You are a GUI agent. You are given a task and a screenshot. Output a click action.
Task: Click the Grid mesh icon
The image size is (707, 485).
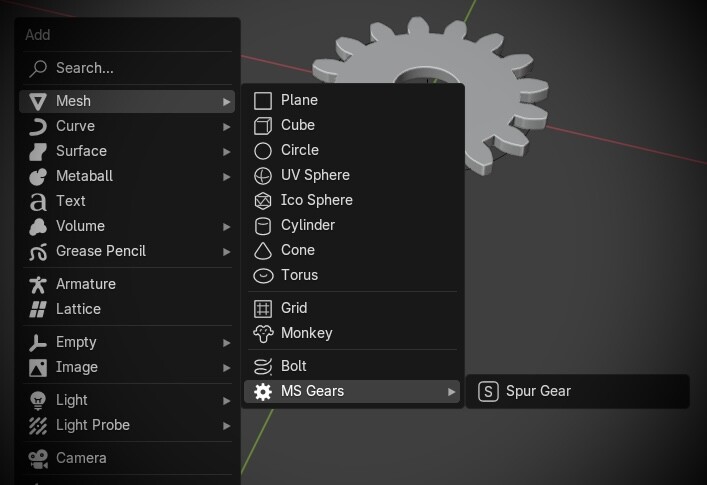click(263, 309)
